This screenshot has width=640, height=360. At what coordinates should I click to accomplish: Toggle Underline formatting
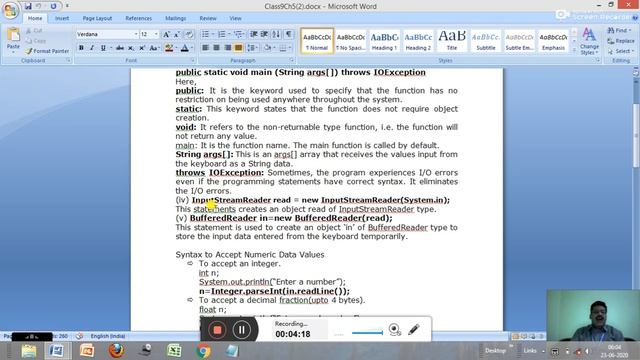tap(103, 48)
